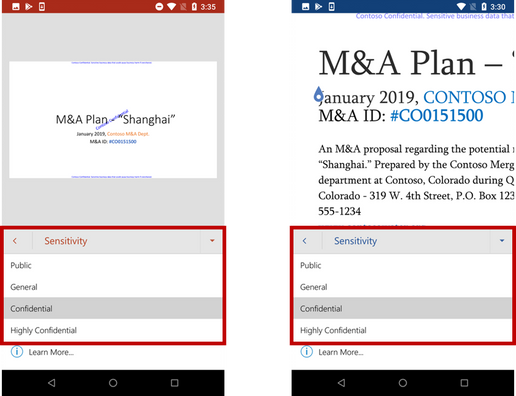
Task: Tap the back chevron in PowerPoint Sensitivity panel
Action: 15,241
